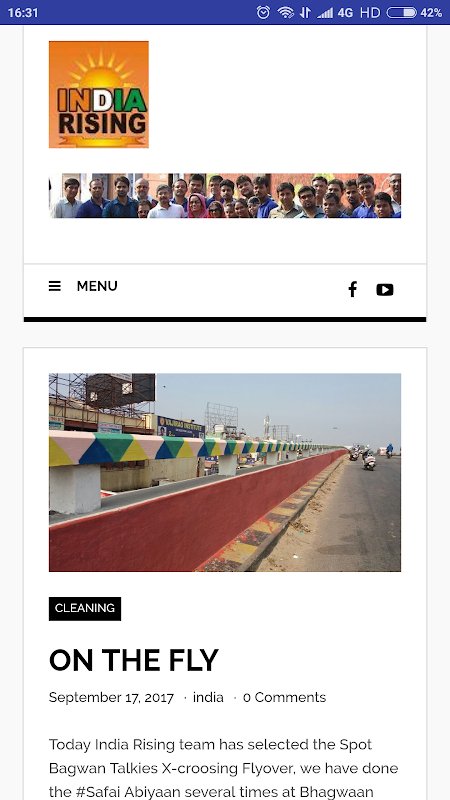Open the india author link
Image resolution: width=450 pixels, height=800 pixels.
pos(208,697)
